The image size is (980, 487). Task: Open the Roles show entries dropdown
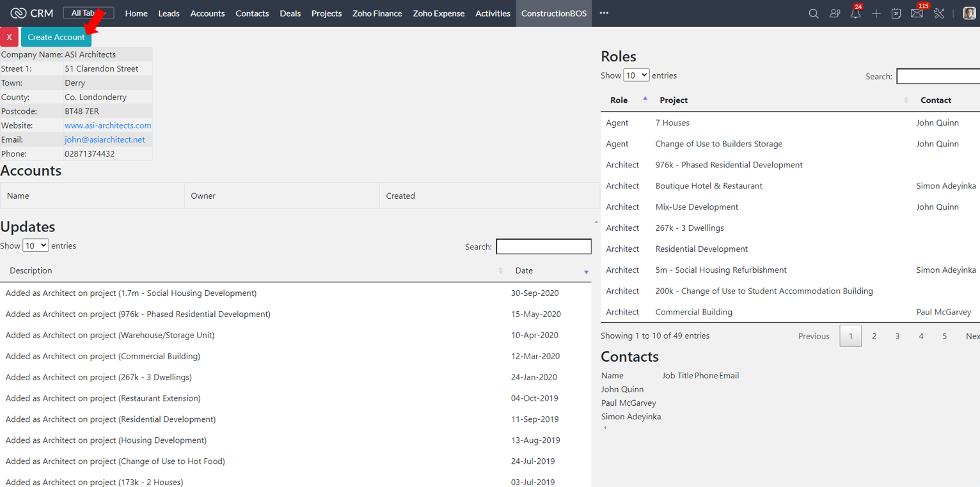click(x=636, y=75)
